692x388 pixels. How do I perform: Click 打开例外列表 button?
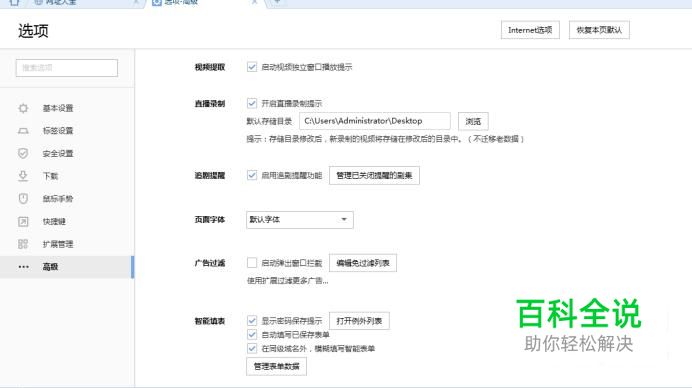click(359, 321)
